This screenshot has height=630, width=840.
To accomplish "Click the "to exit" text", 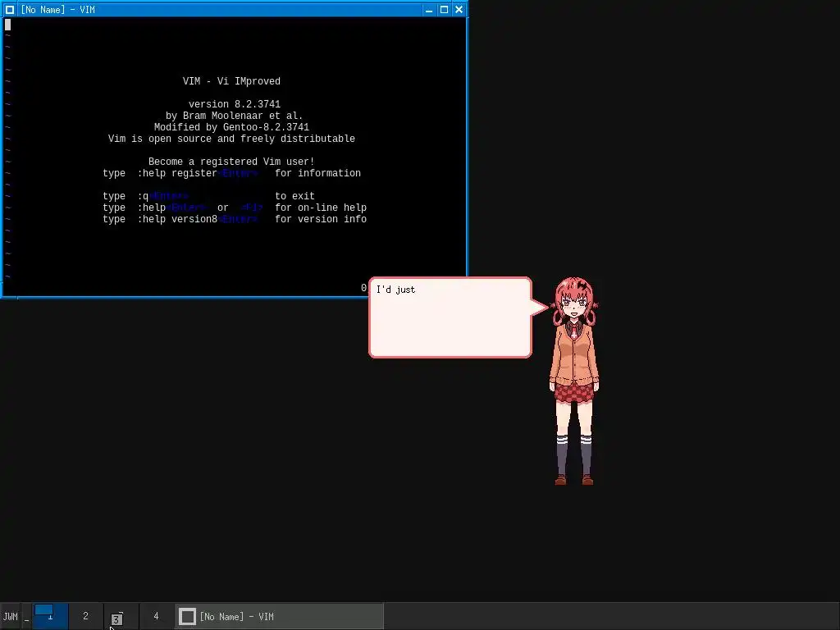I will [x=294, y=197].
